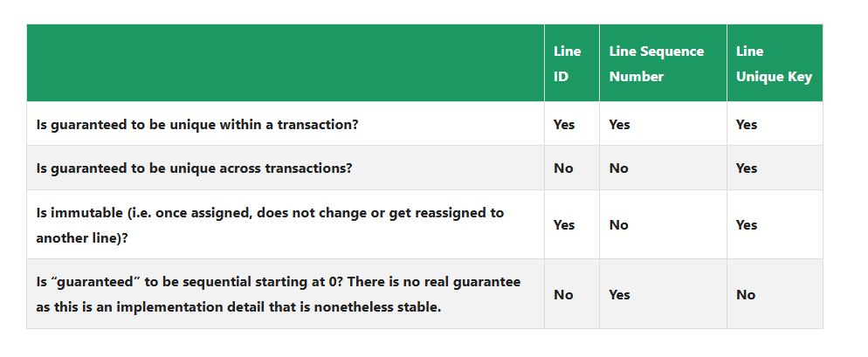Click Line ID's Yes in the immutable row

564,224
